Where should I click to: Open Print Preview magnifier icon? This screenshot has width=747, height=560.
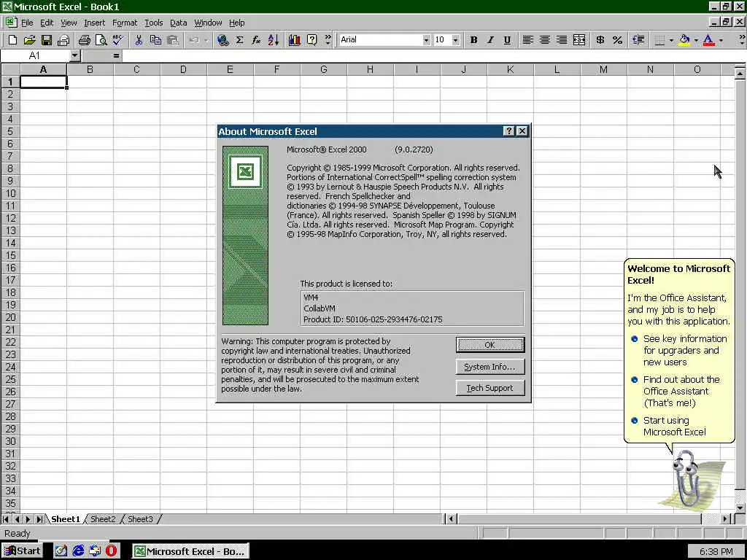101,40
